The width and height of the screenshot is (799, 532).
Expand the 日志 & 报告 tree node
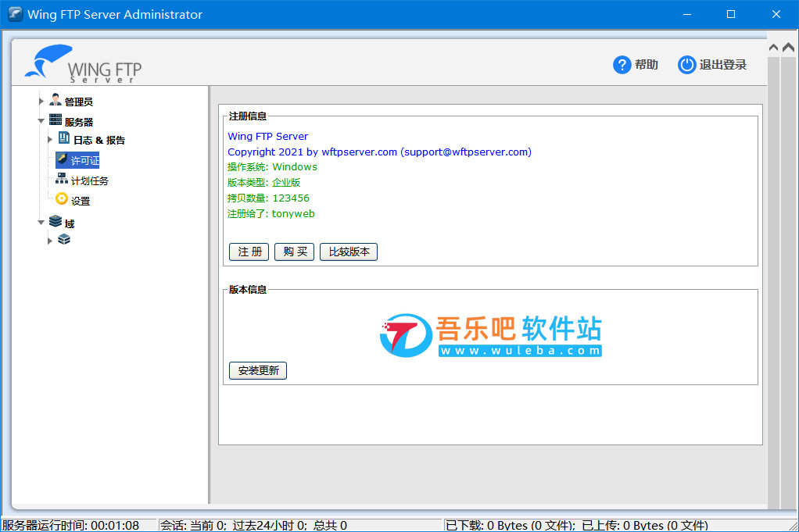tap(50, 139)
